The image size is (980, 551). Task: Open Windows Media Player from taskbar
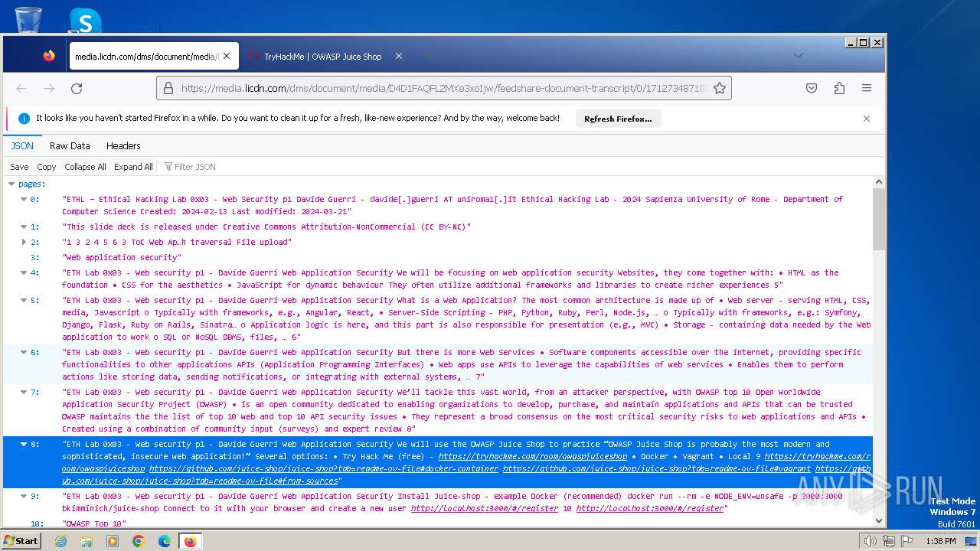(113, 541)
